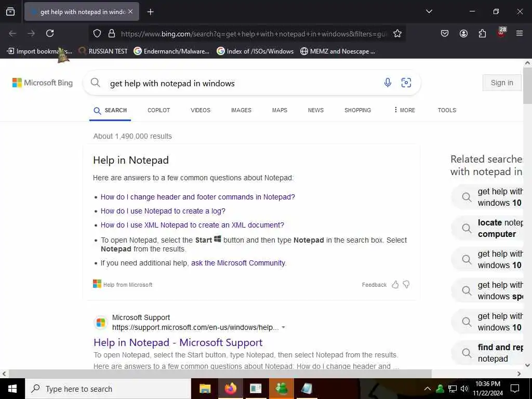
Task: Go back to the previous page
Action: pos(12,33)
